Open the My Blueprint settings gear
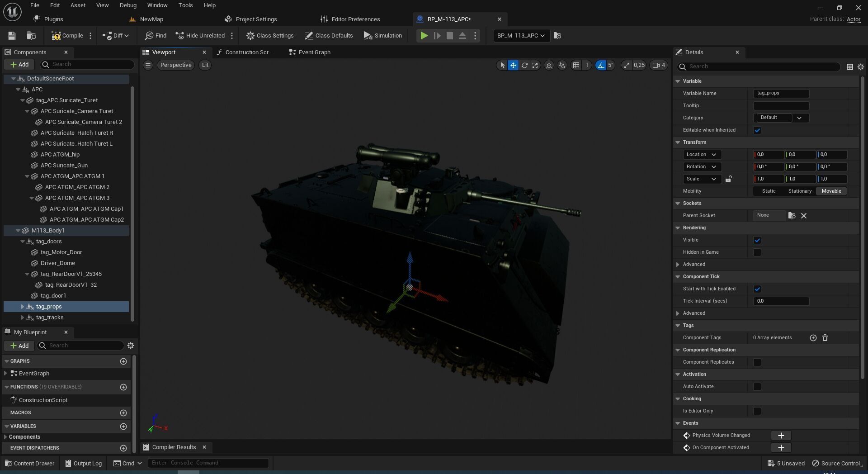Viewport: 868px width, 474px height. click(x=131, y=346)
